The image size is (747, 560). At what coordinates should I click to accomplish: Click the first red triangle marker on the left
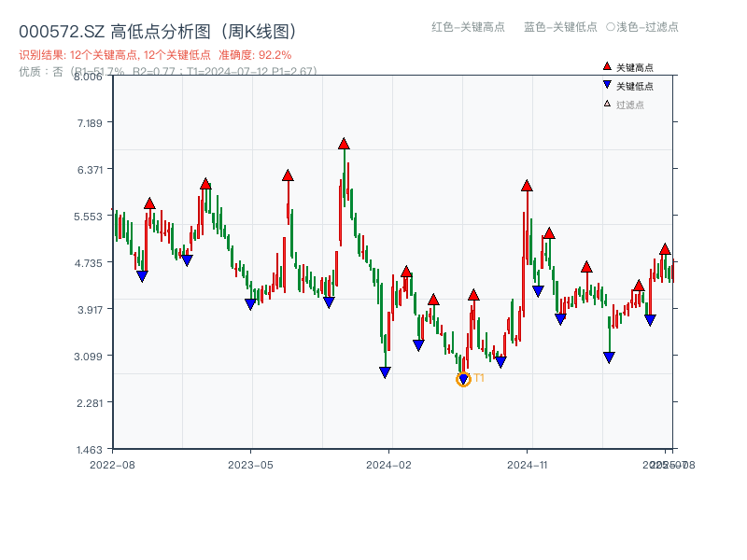[148, 201]
